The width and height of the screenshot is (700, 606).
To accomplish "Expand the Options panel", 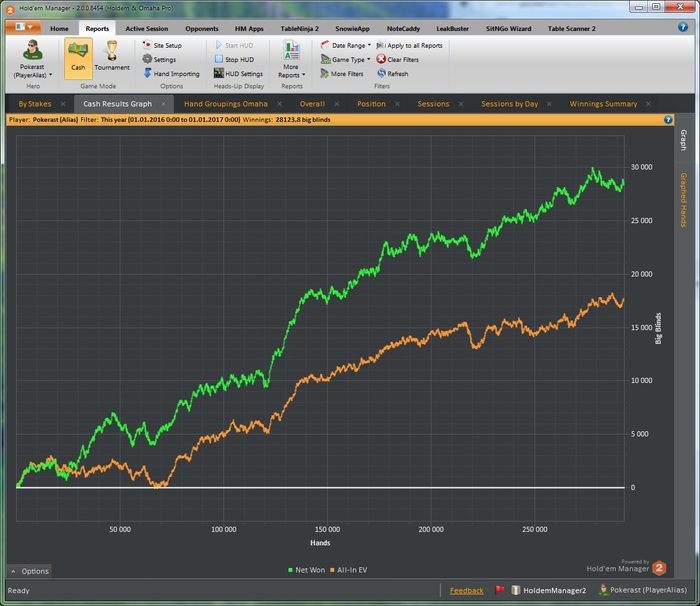I will click(29, 571).
